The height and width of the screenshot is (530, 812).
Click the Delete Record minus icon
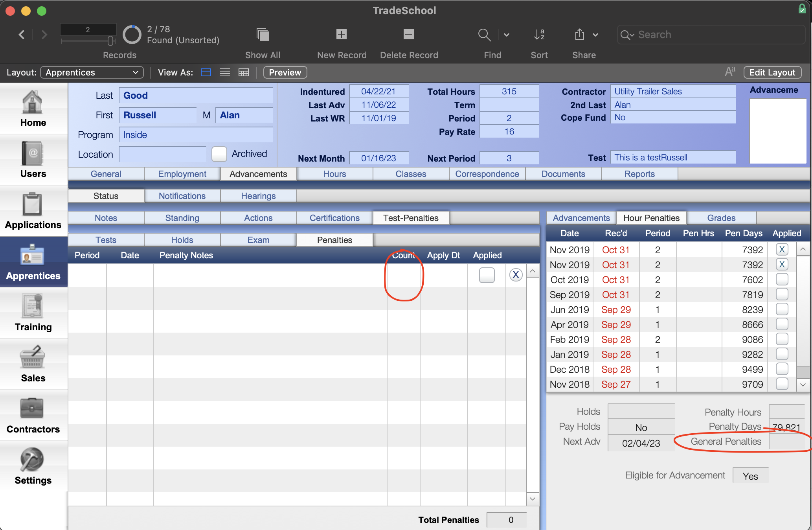pyautogui.click(x=409, y=34)
